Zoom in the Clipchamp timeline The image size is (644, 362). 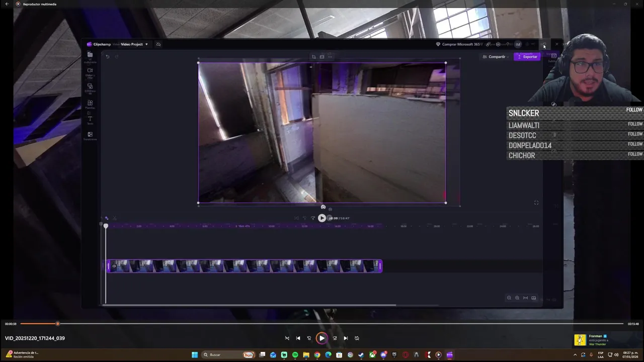(517, 298)
